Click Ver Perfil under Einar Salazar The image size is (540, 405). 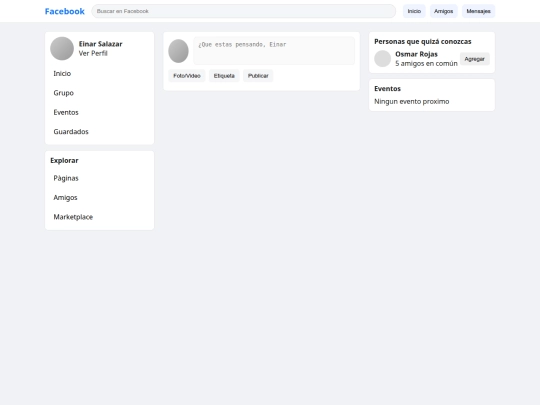click(93, 53)
